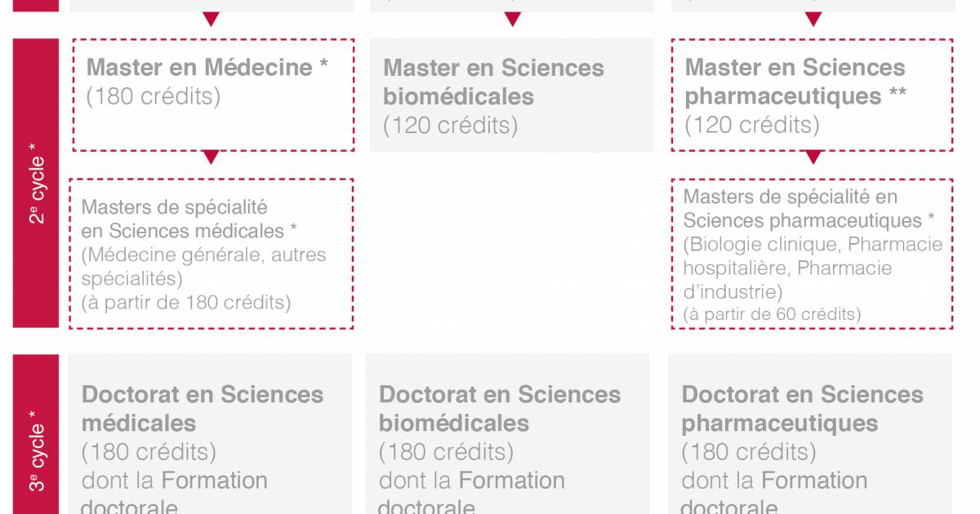The height and width of the screenshot is (514, 980).
Task: Click the Médecine générale, autres spécialités text
Action: pyautogui.click(x=203, y=267)
